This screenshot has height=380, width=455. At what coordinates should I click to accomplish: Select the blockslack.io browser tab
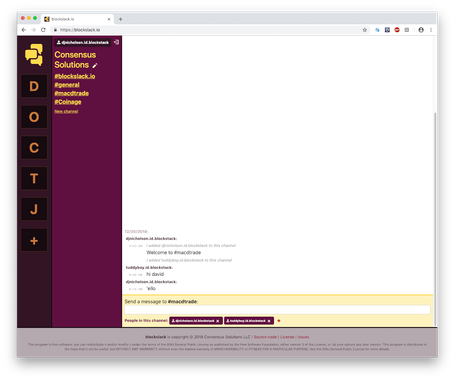(77, 19)
